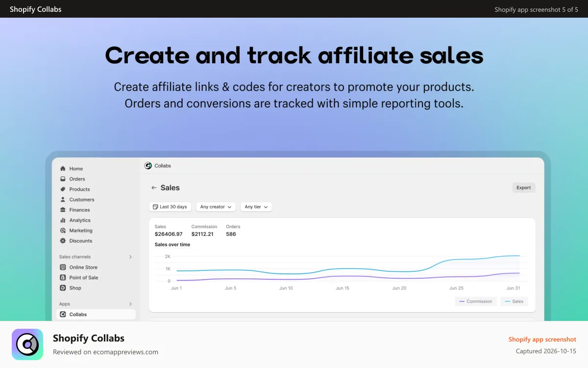The height and width of the screenshot is (368, 588).
Task: Click the Marketing target icon
Action: [x=63, y=231]
